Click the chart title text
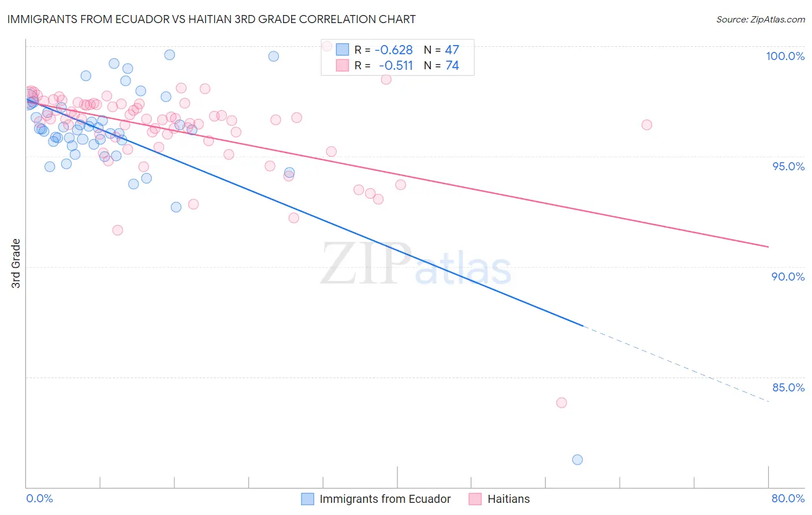This screenshot has width=812, height=515. click(211, 19)
